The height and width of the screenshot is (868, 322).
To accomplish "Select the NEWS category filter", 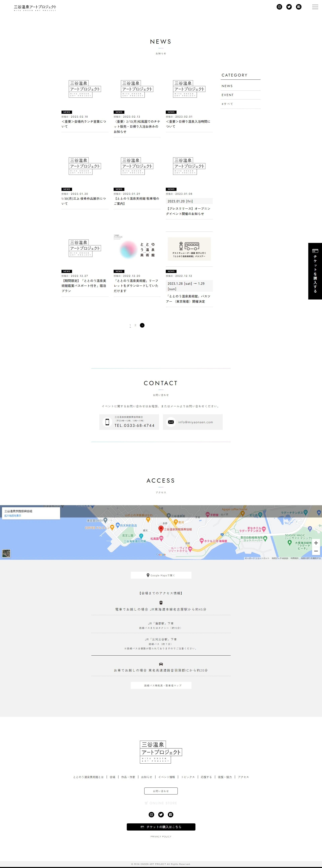I will tap(227, 86).
